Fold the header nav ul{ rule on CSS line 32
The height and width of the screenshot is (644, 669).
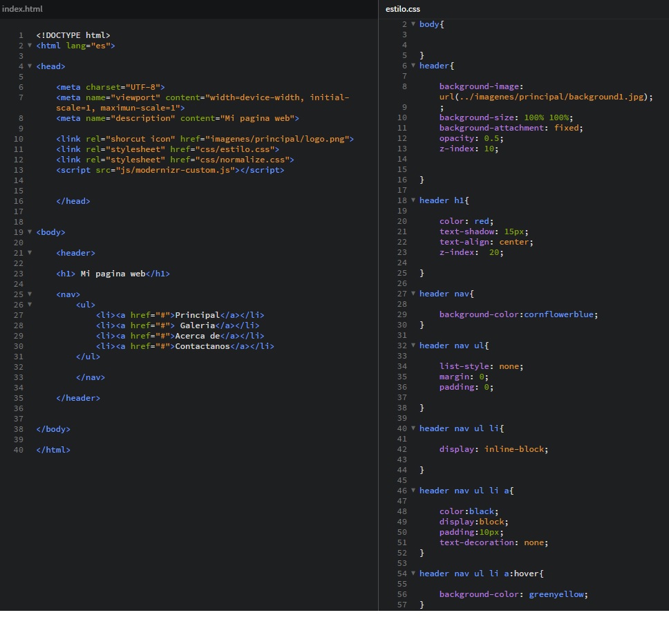click(x=413, y=345)
